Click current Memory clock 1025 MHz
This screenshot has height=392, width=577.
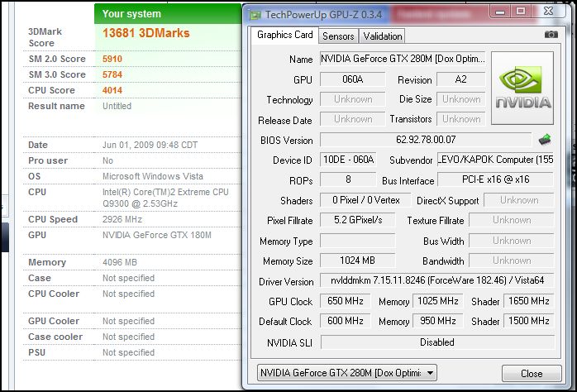(438, 301)
